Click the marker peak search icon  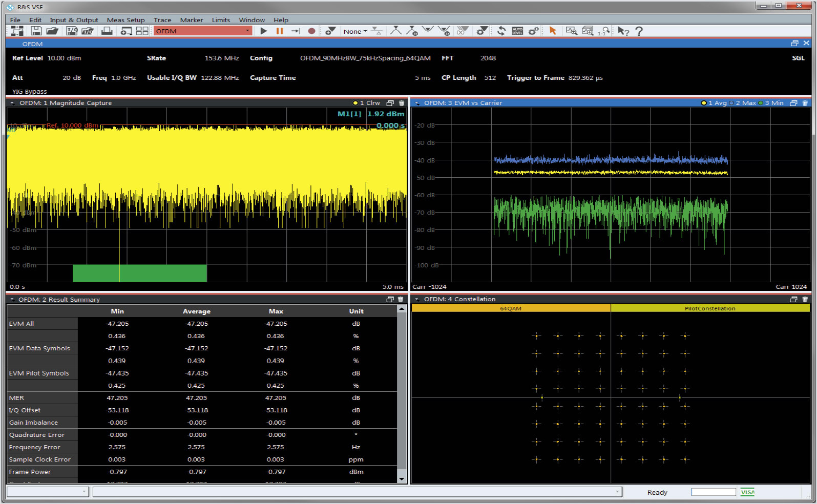click(395, 31)
